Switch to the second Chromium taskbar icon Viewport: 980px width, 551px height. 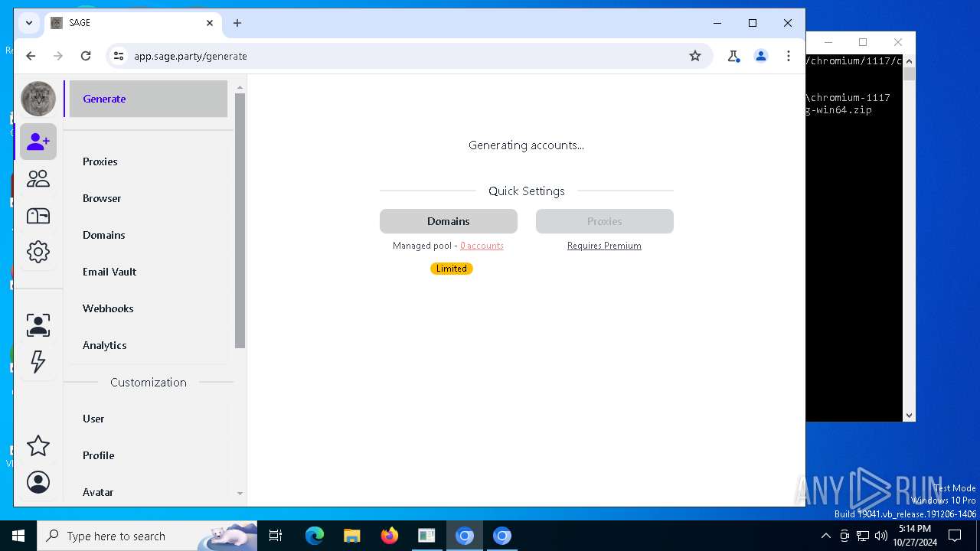click(x=502, y=536)
